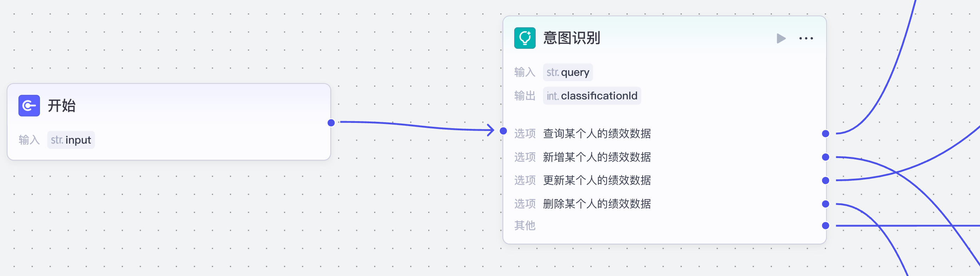980x276 pixels.
Task: Select the str.input variable tag
Action: [x=71, y=140]
